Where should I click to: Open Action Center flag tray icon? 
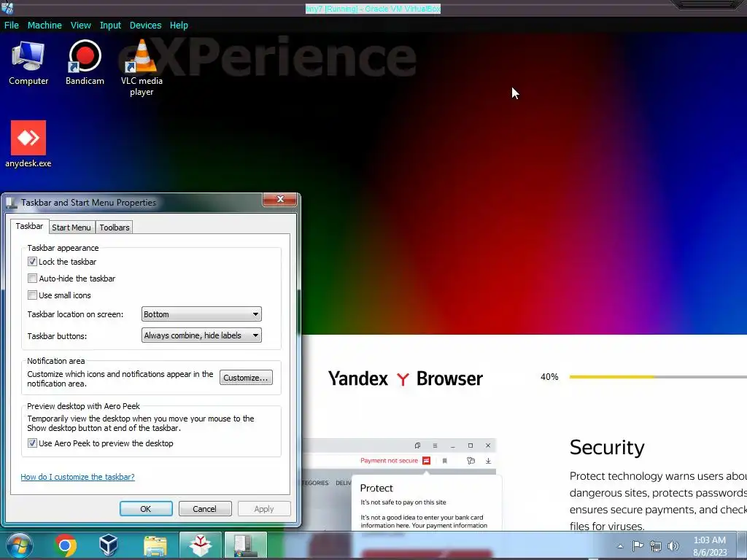[x=638, y=546]
